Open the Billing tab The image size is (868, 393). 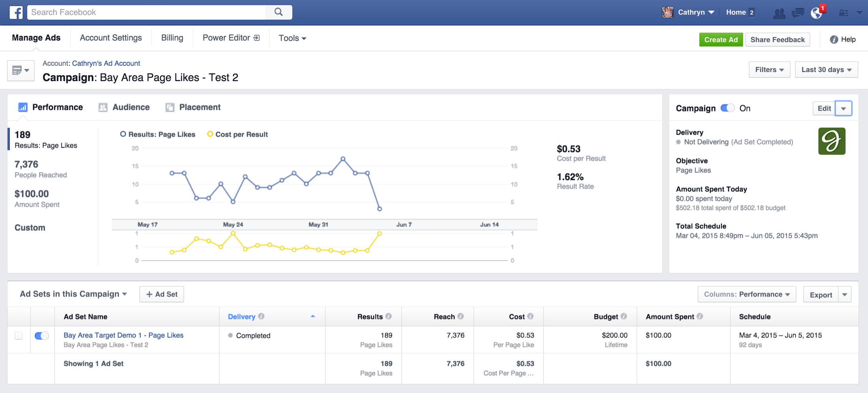[x=172, y=38]
